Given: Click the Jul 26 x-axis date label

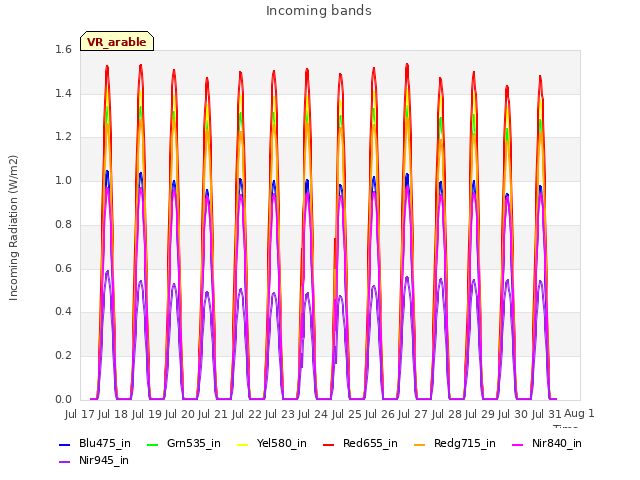Looking at the screenshot, I should tap(380, 415).
